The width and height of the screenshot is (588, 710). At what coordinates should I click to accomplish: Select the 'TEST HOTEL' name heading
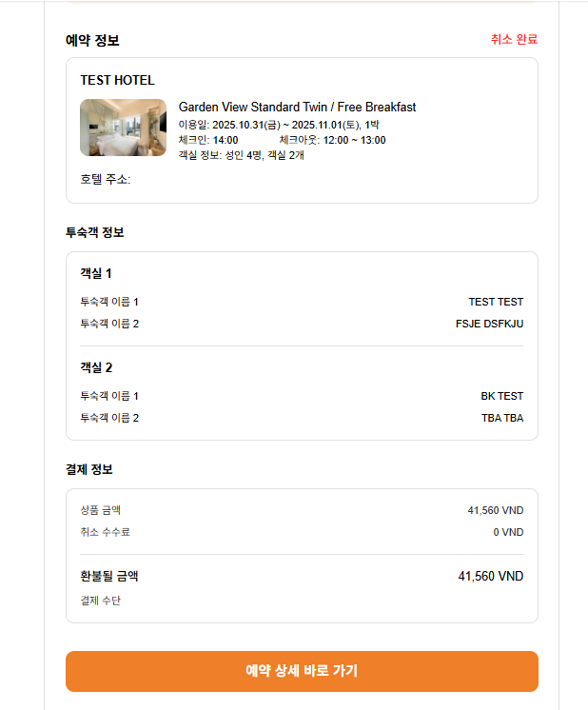[x=117, y=80]
